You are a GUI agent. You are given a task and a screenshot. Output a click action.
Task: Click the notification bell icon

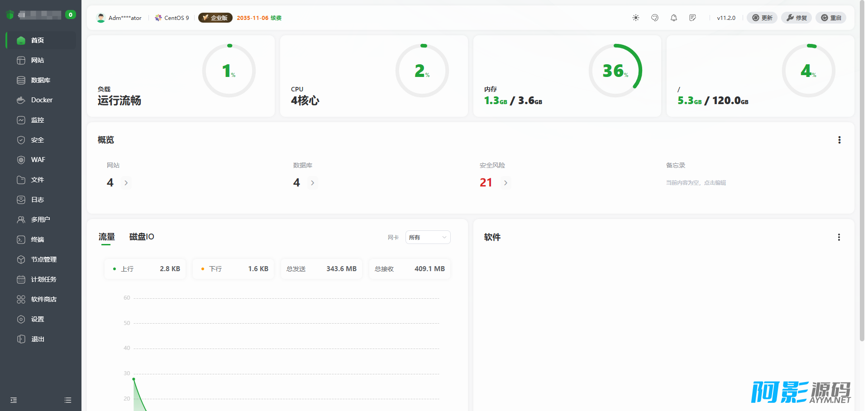pyautogui.click(x=673, y=18)
